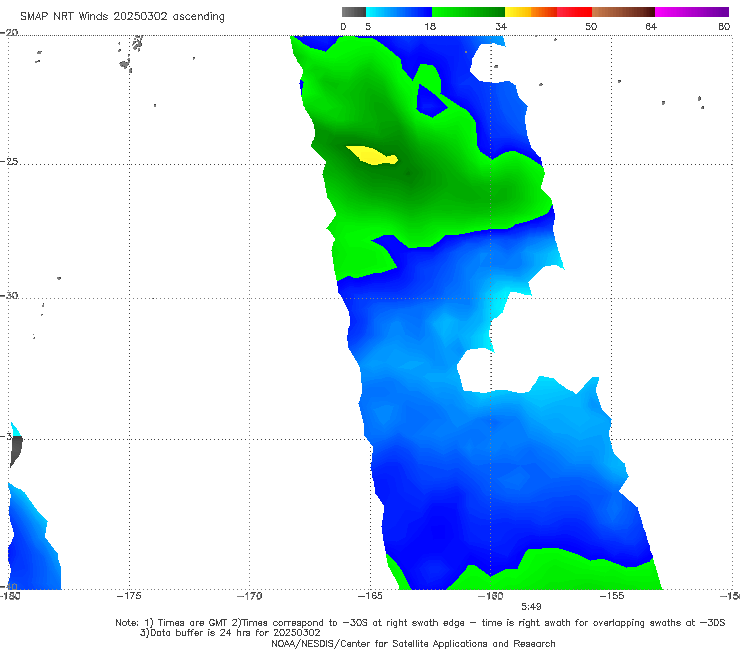Click the '5' label under the color bar
Image resolution: width=740 pixels, height=650 pixels.
pos(368,26)
